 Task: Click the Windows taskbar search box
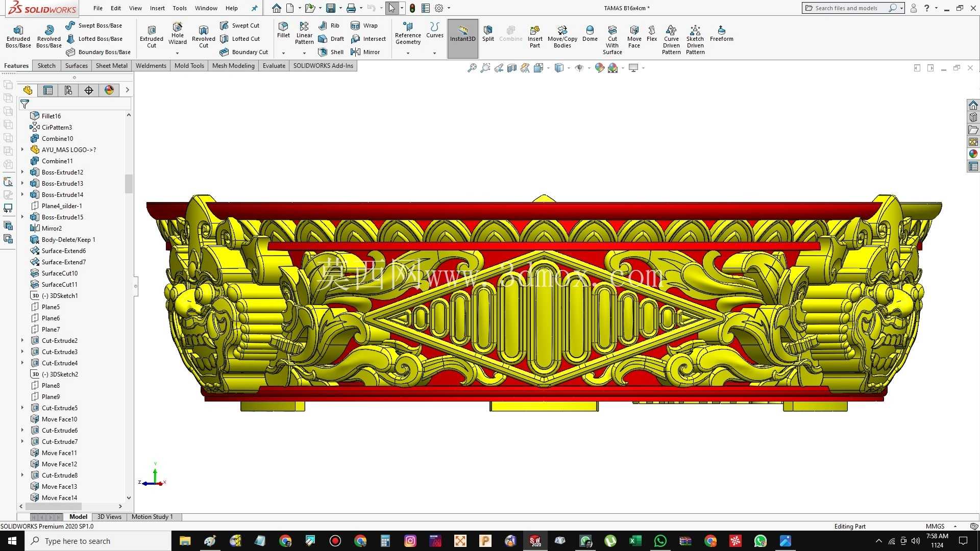[97, 541]
